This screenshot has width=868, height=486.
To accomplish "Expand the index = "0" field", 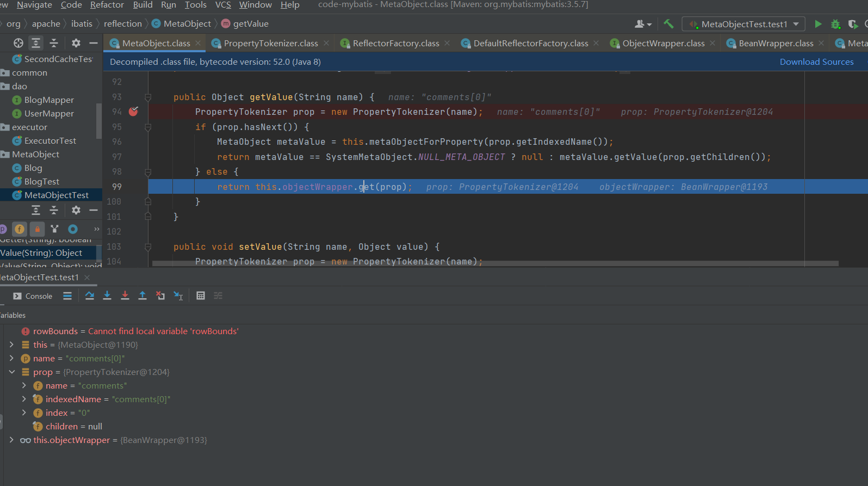I will 24,413.
